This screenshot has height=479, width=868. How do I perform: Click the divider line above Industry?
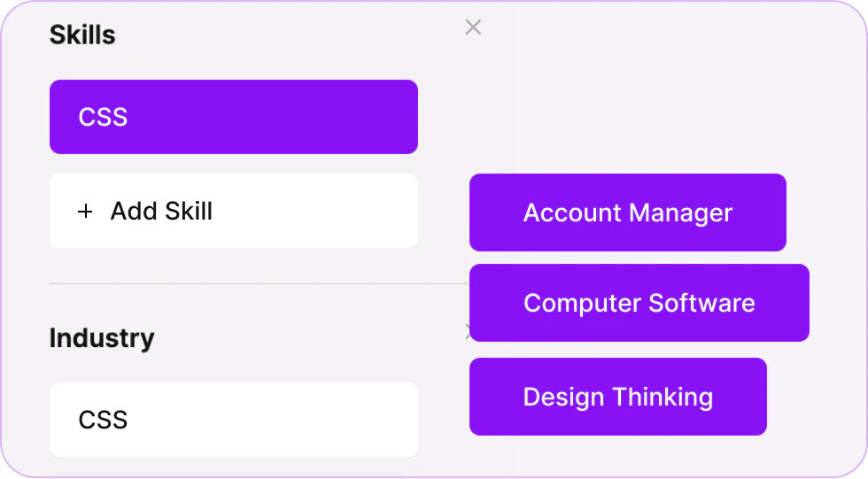point(257,284)
